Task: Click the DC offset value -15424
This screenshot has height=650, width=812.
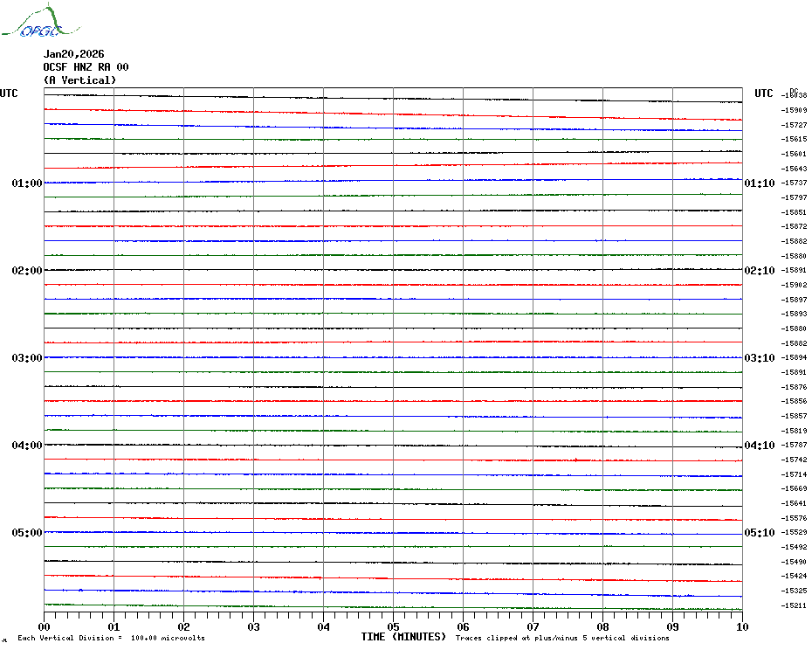Action: pos(794,576)
